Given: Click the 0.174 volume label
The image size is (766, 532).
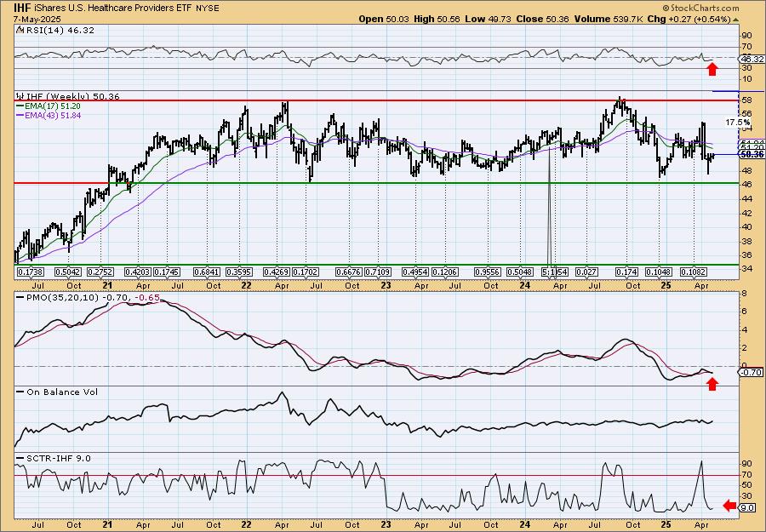Looking at the screenshot, I should point(626,272).
